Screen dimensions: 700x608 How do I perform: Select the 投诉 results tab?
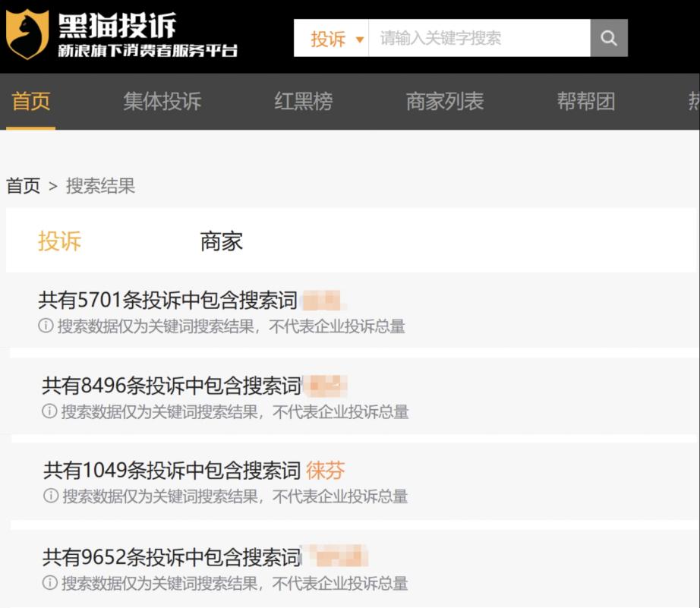59,241
